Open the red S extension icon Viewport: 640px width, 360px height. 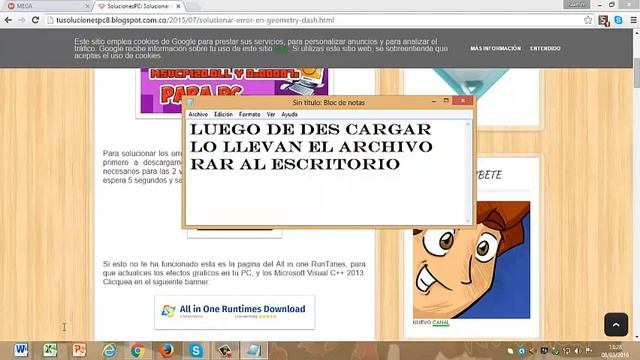604,20
